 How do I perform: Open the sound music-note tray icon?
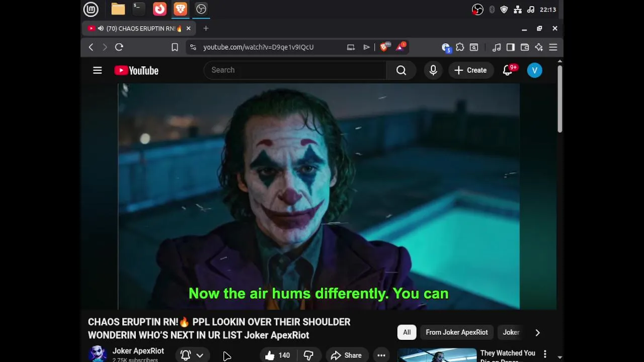click(531, 10)
